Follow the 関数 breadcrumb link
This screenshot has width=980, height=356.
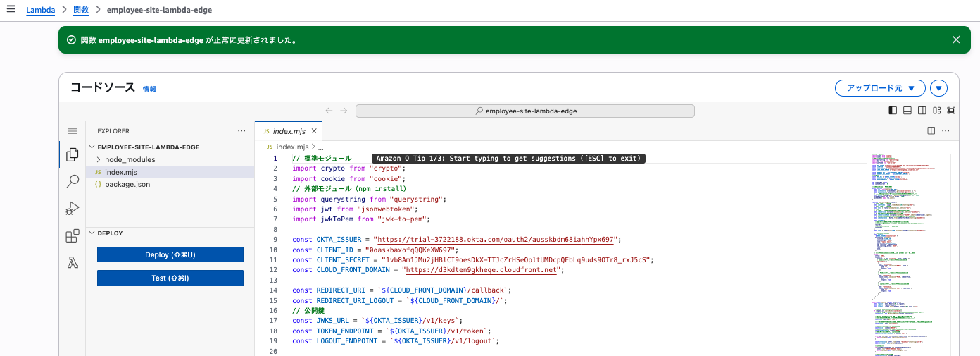(x=81, y=11)
